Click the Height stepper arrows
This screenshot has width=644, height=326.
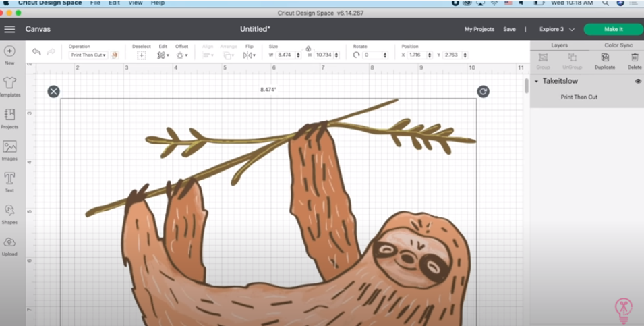(x=336, y=55)
